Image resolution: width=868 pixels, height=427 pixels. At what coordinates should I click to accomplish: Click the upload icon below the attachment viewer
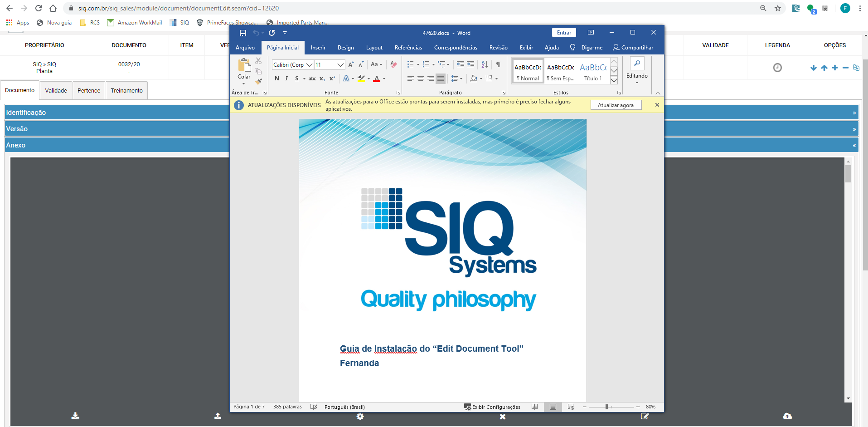point(218,416)
